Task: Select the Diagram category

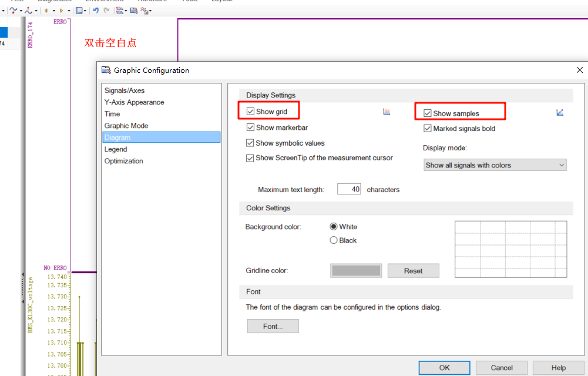Action: pos(162,137)
